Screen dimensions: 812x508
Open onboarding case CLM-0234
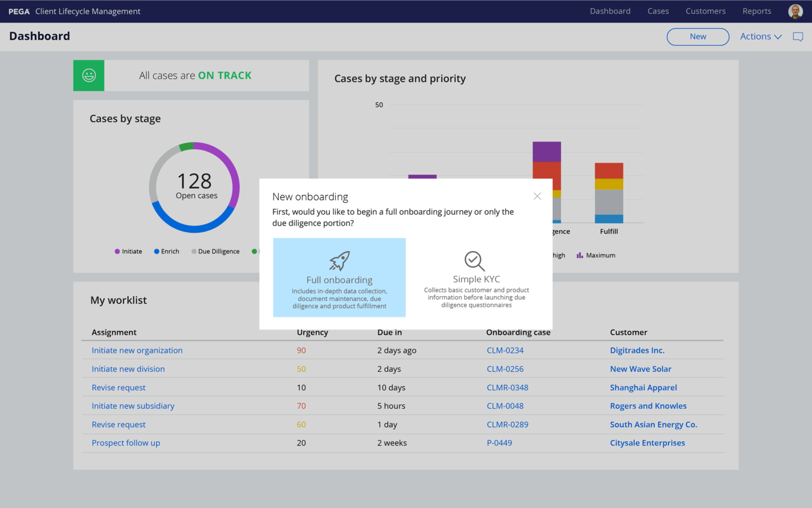tap(505, 350)
